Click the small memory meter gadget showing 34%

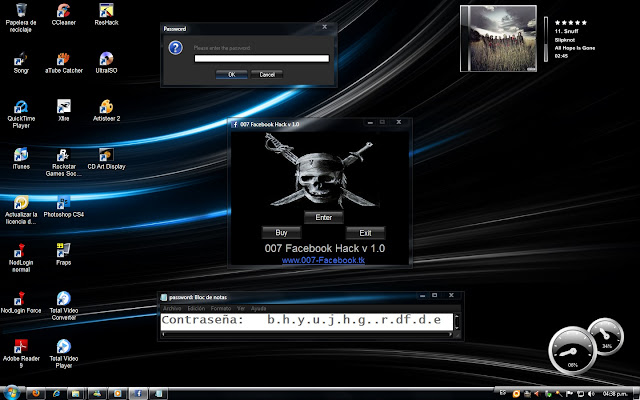coord(606,337)
